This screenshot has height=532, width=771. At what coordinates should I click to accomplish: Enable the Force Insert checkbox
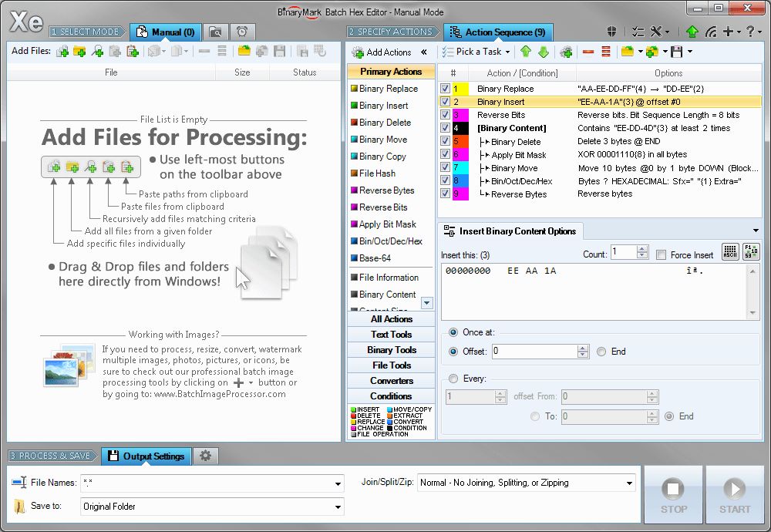(662, 254)
